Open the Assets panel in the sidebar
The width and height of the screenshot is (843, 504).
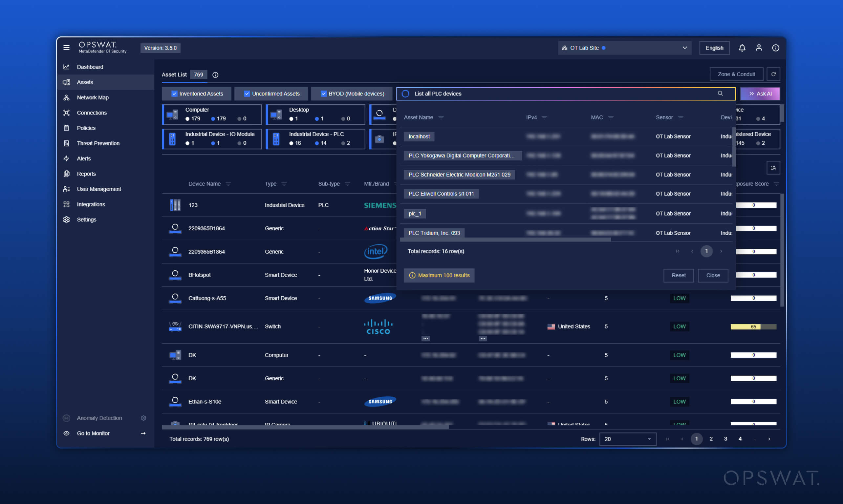click(85, 82)
